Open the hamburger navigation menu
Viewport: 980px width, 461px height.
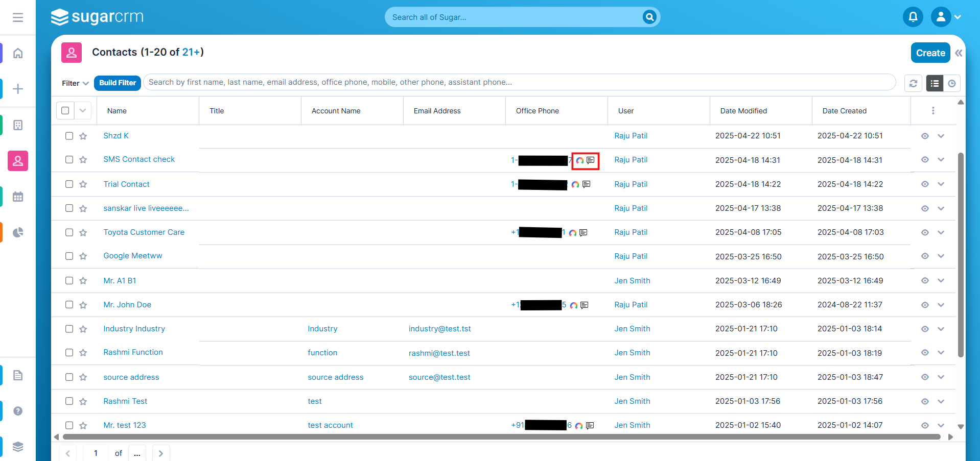point(18,17)
